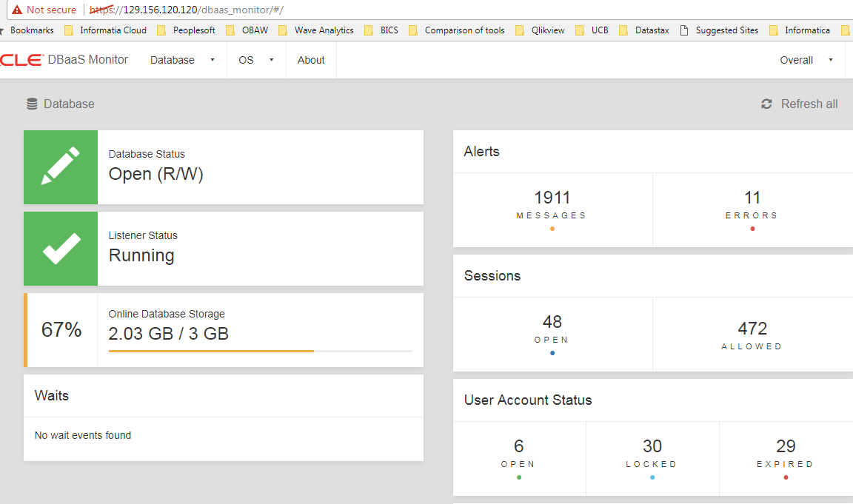Show the 30 locked user accounts
The width and height of the screenshot is (853, 504).
652,453
